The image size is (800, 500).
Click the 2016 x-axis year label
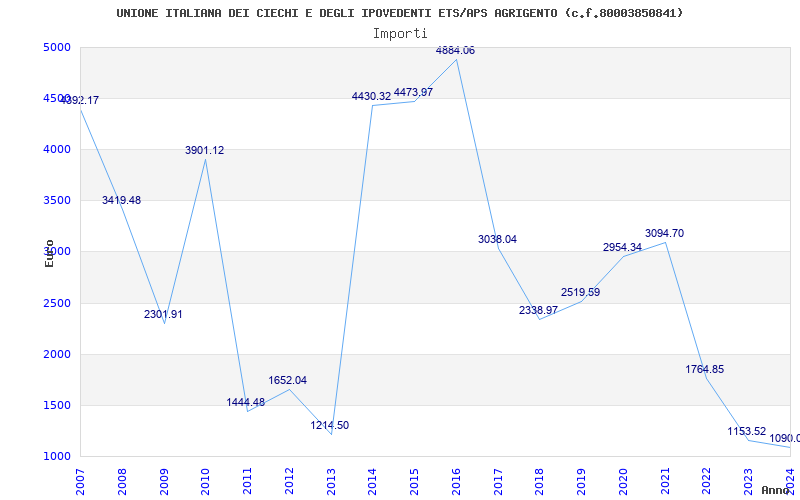[x=456, y=482]
